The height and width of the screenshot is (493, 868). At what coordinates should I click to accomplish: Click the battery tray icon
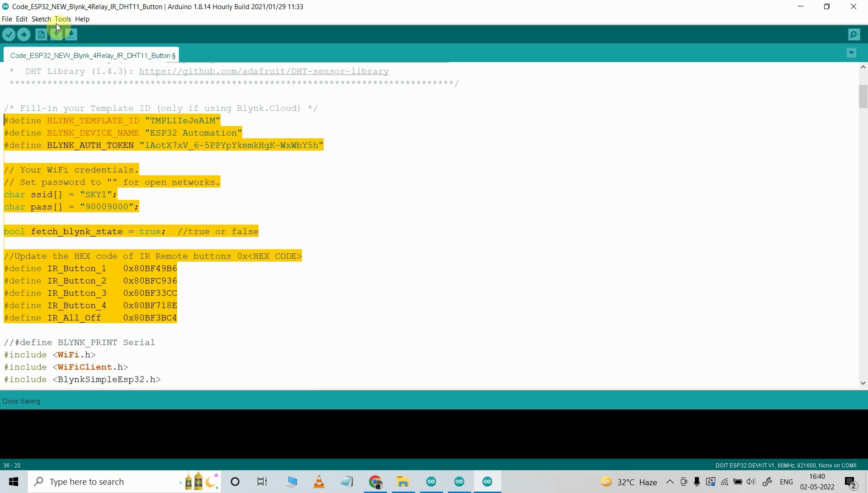pyautogui.click(x=738, y=482)
